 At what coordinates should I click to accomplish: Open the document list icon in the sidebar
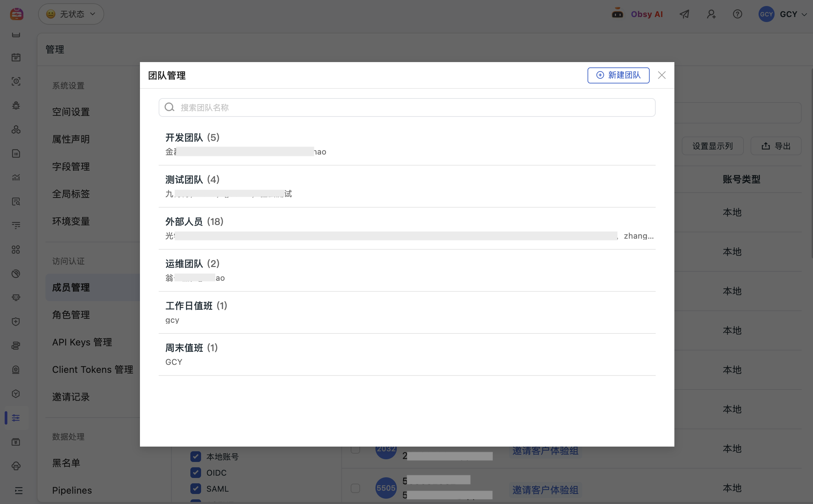point(16,154)
